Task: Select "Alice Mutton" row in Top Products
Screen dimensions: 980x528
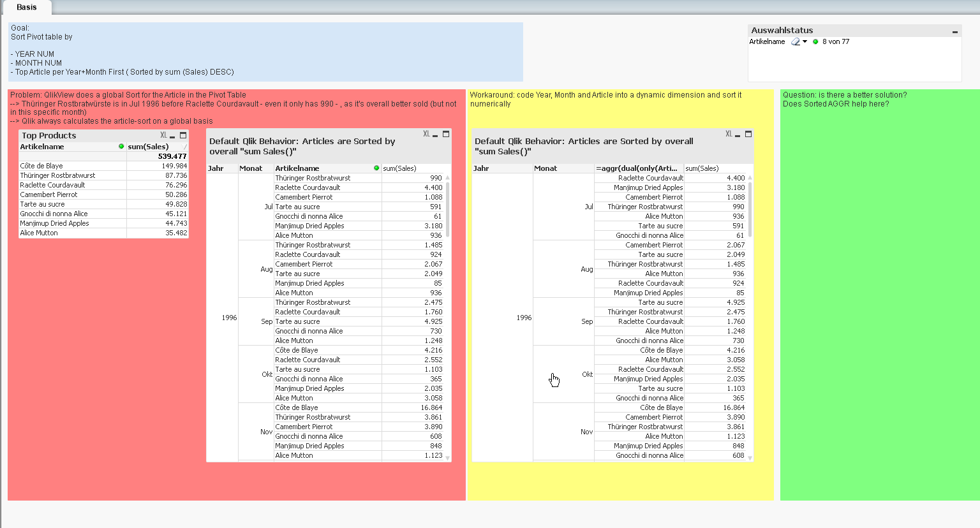Action: pyautogui.click(x=40, y=232)
